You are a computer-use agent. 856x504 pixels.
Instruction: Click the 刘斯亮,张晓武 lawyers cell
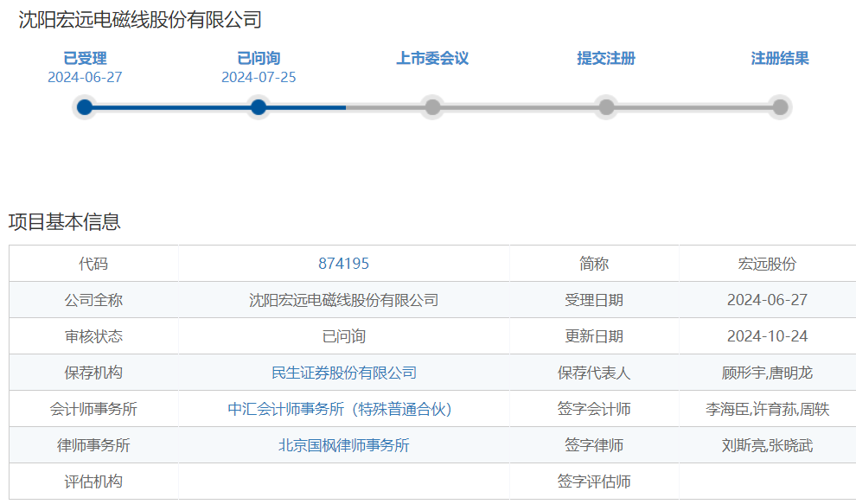coord(767,445)
